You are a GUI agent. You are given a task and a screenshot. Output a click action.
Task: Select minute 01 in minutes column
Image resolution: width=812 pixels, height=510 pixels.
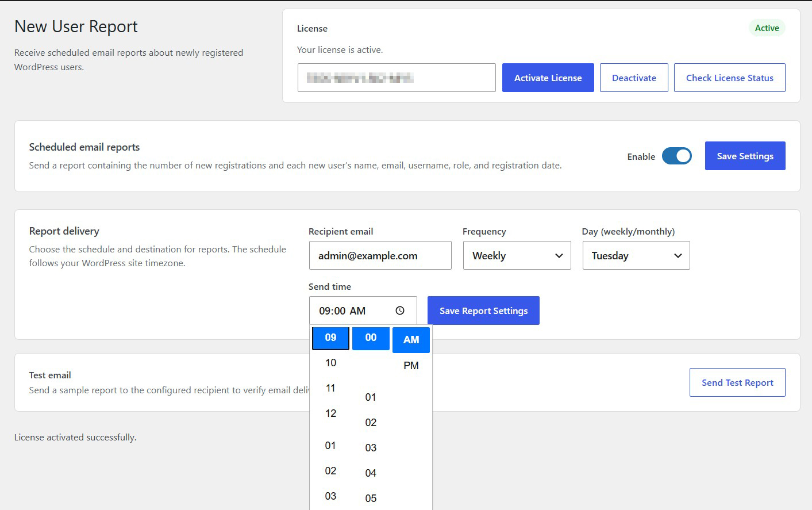(371, 397)
